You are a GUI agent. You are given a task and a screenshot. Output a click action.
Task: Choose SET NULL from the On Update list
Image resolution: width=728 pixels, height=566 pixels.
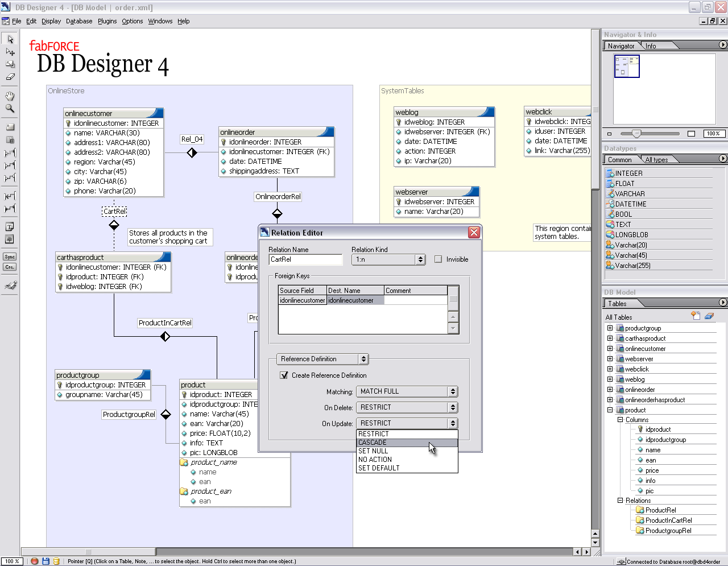coord(407,451)
